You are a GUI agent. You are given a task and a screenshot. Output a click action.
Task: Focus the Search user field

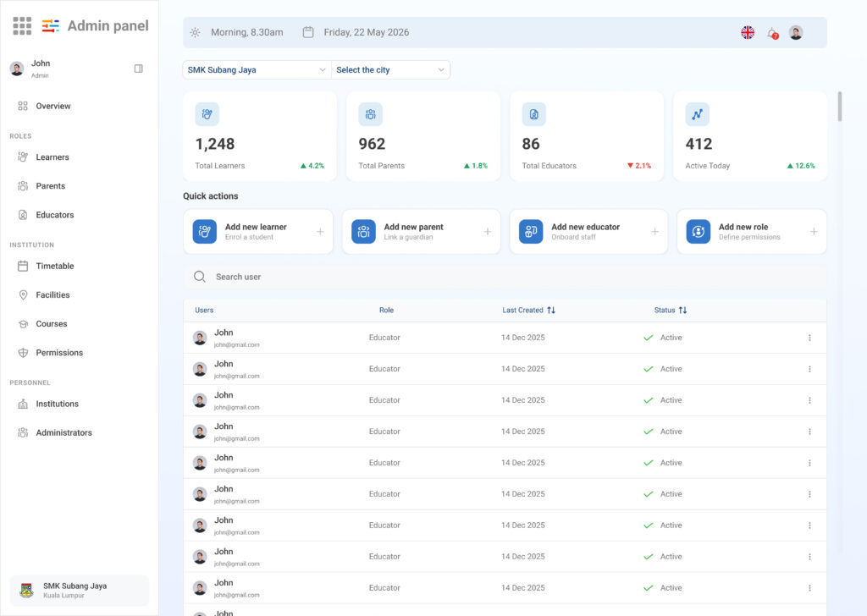(x=505, y=277)
